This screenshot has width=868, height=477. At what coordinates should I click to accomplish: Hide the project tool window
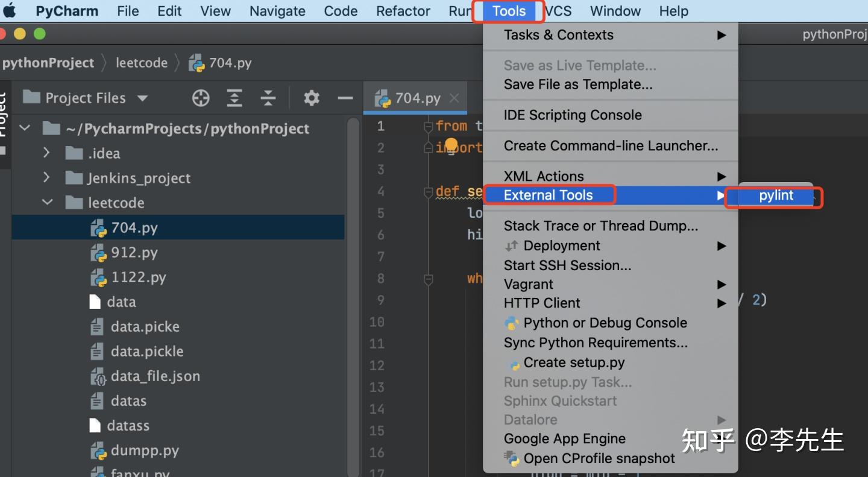coord(345,98)
